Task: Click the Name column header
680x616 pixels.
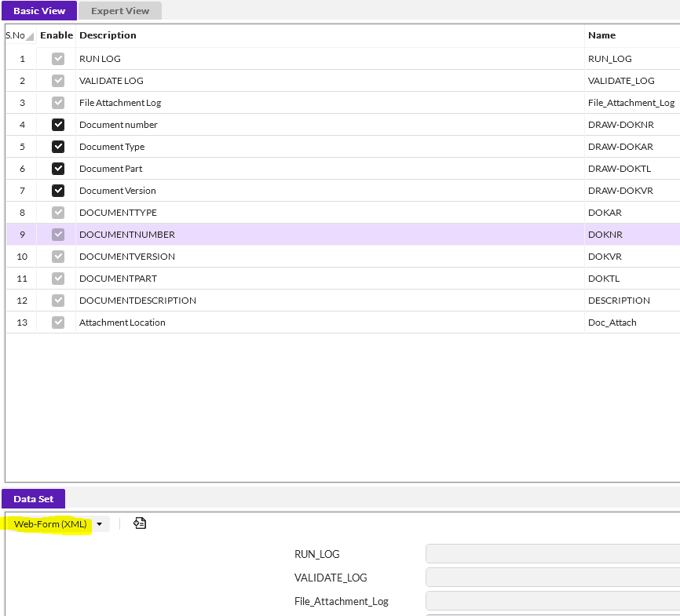Action: pyautogui.click(x=601, y=35)
